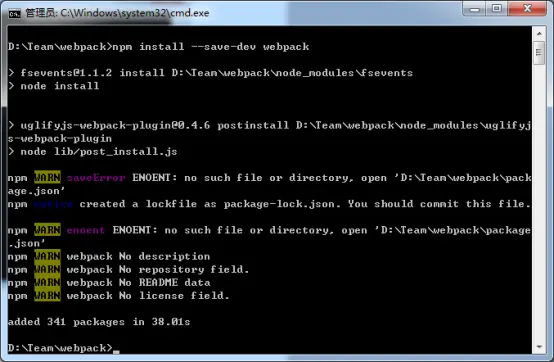Maximize the cmd.exe window
Screen dimensions: 554x362
coord(497,8)
